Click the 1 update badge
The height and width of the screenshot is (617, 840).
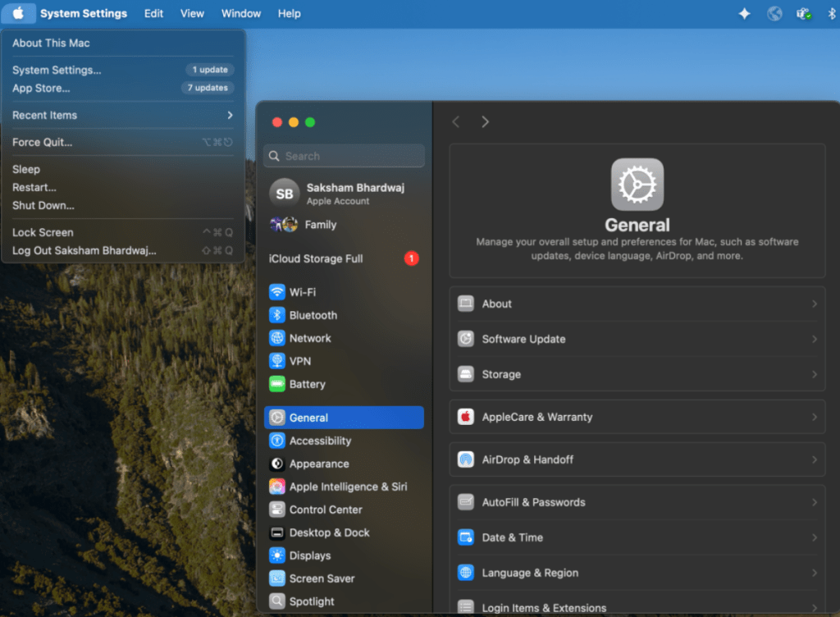coord(210,70)
